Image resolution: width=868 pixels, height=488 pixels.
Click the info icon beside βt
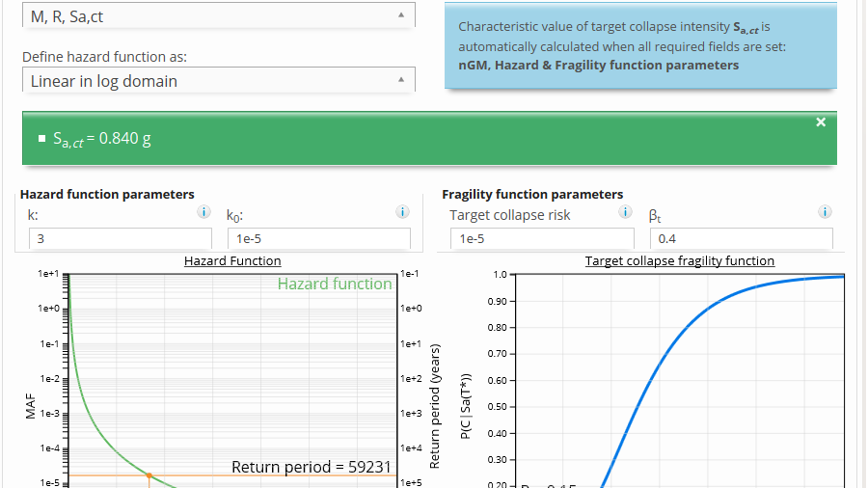(x=825, y=212)
